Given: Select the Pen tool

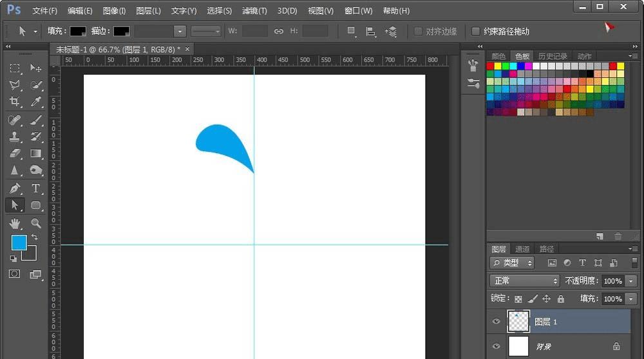Looking at the screenshot, I should [x=15, y=189].
